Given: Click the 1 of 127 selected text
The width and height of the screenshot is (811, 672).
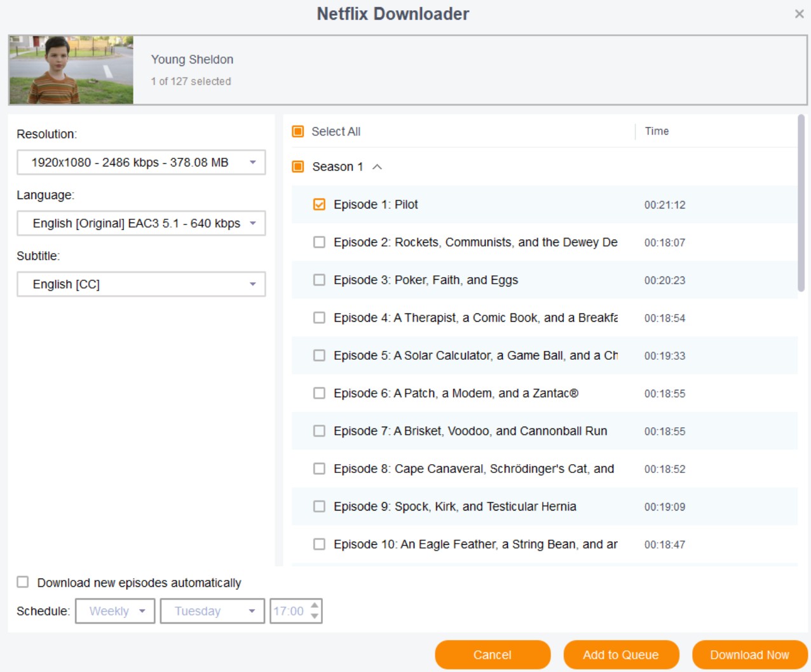Looking at the screenshot, I should point(191,81).
